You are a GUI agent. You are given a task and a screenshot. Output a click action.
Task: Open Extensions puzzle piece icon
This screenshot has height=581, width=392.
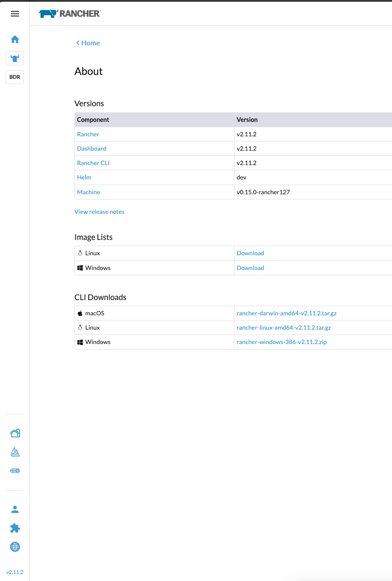pyautogui.click(x=15, y=528)
